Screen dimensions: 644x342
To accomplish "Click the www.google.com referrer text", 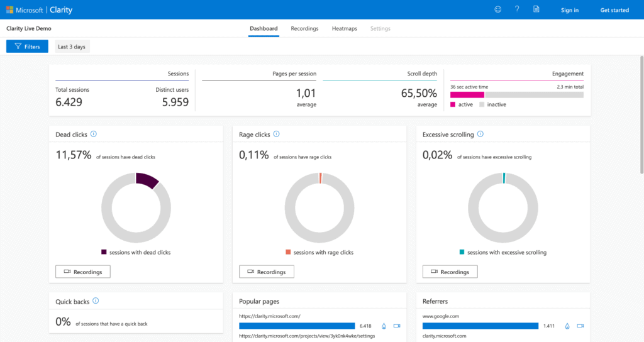I will 441,316.
